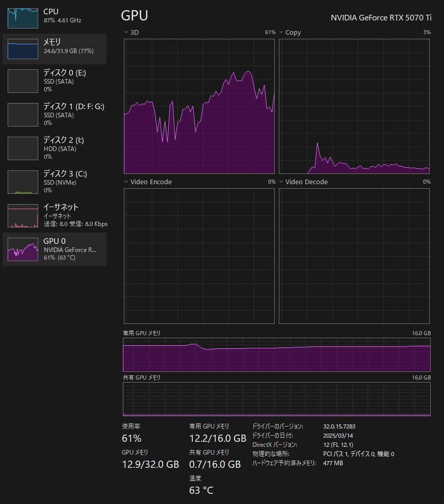Image resolution: width=444 pixels, height=504 pixels.
Task: Click the 温度 label
Action: [195, 478]
